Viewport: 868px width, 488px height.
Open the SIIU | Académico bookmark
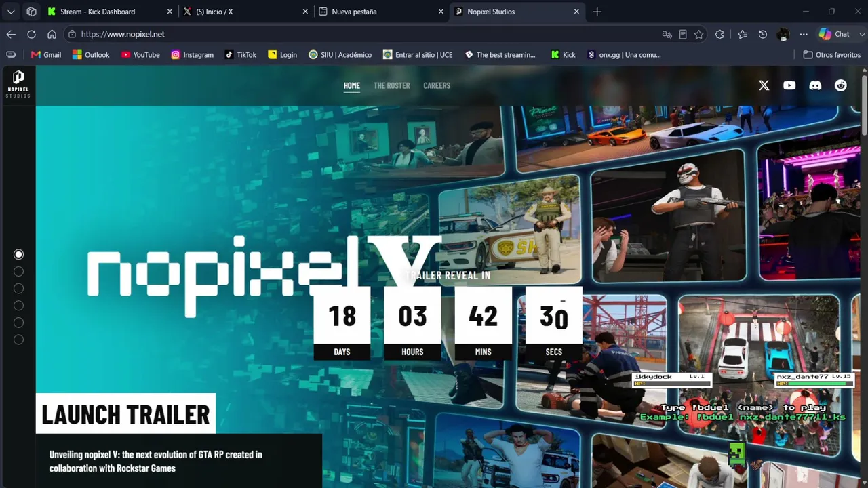click(340, 55)
